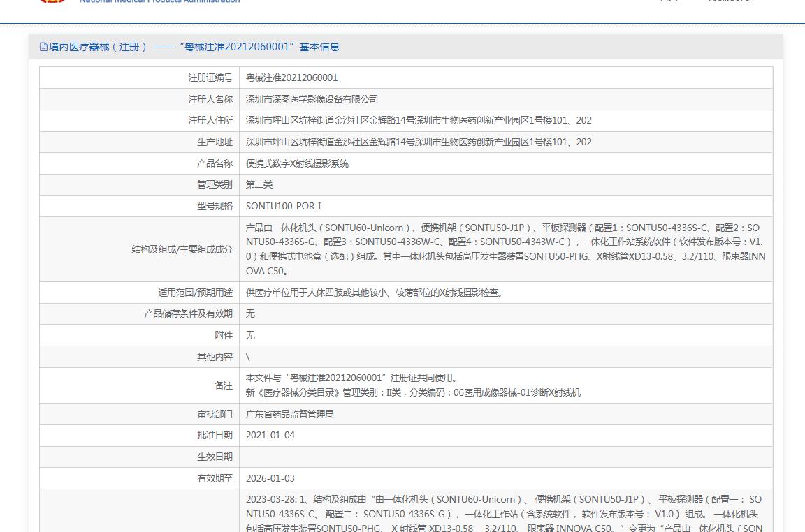The width and height of the screenshot is (805, 532).
Task: Click the label 产品名称
Action: pyautogui.click(x=215, y=163)
